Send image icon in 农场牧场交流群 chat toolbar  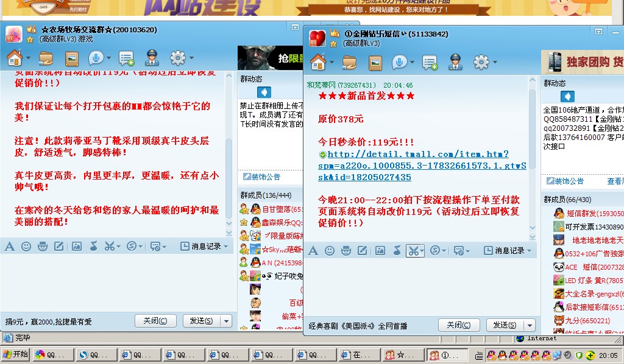pos(77,247)
